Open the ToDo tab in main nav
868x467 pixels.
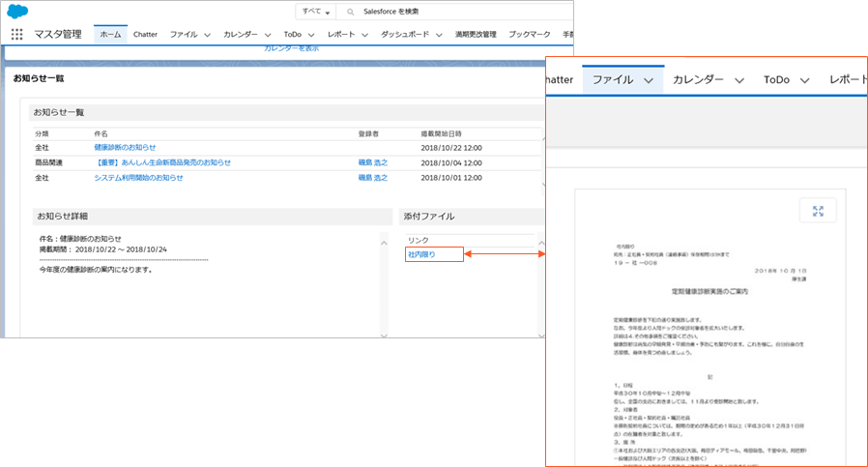[x=292, y=35]
